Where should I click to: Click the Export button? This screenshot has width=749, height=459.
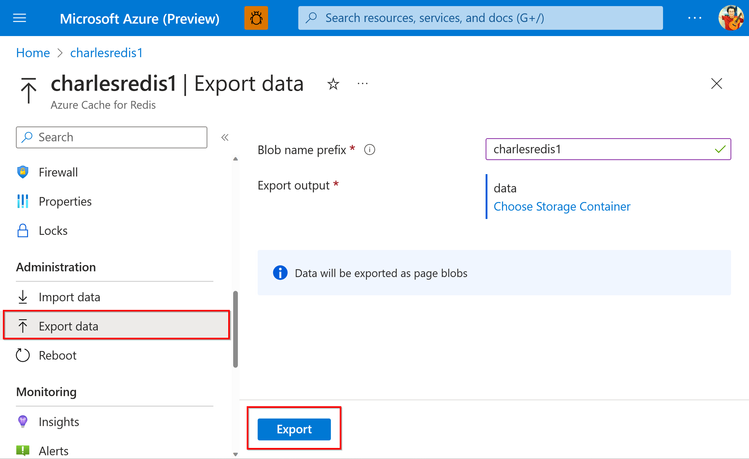tap(294, 429)
